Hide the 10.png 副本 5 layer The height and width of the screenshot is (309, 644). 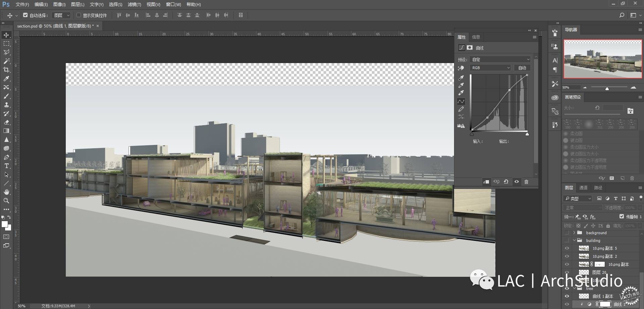click(x=567, y=248)
